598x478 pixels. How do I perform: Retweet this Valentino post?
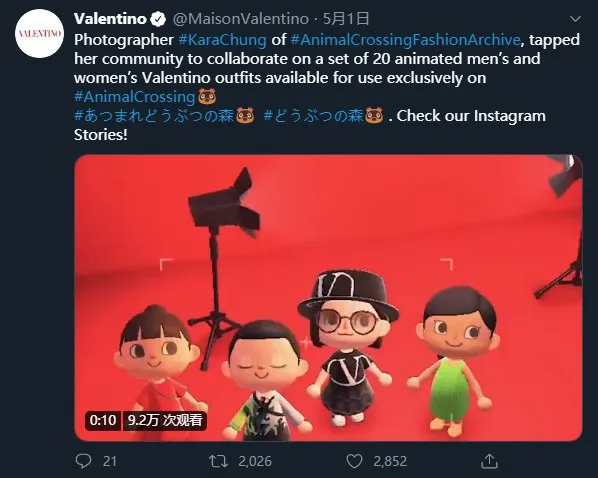pyautogui.click(x=219, y=461)
